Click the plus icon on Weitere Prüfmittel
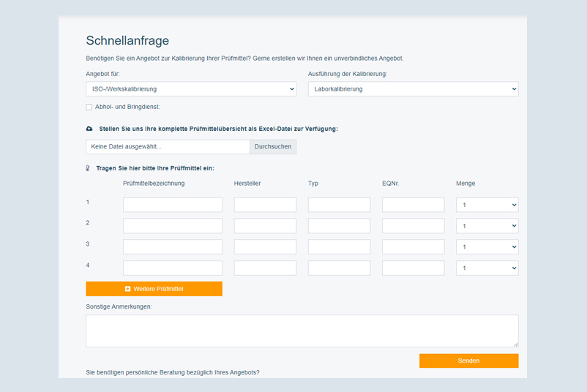The image size is (587, 392). (x=127, y=289)
